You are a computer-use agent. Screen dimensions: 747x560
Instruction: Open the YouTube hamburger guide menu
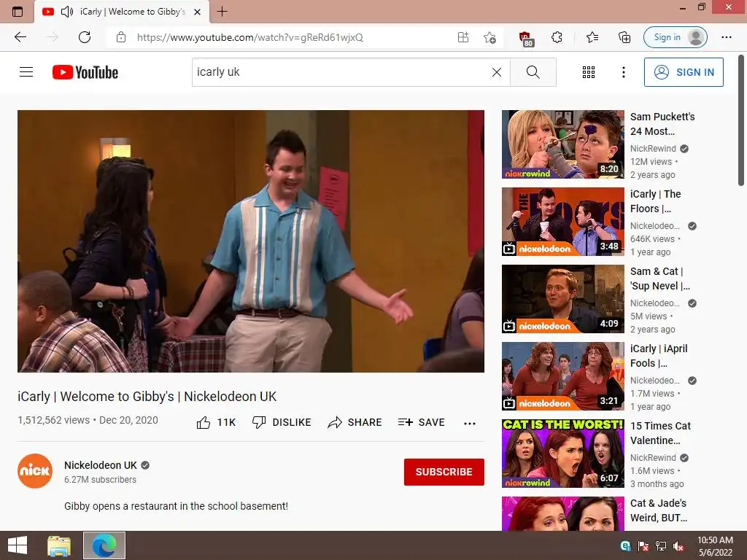tap(26, 72)
